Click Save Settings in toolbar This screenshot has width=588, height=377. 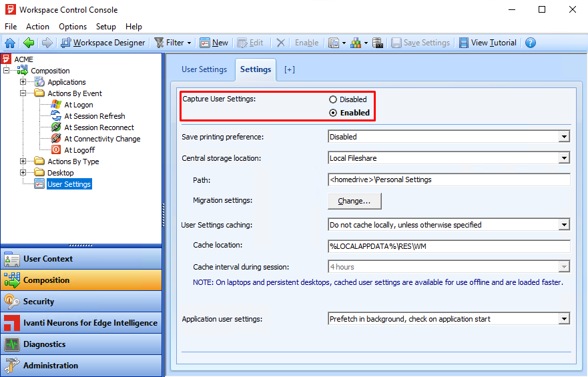420,43
